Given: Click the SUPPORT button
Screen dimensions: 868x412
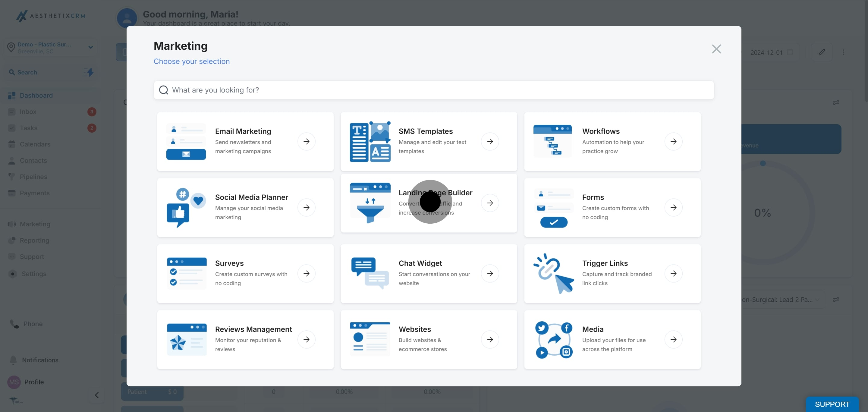Looking at the screenshot, I should (832, 404).
